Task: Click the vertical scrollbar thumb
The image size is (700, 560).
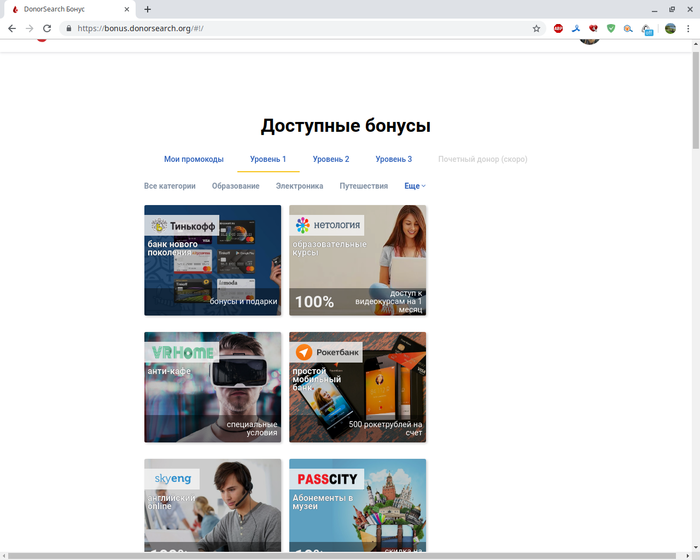Action: point(696,100)
